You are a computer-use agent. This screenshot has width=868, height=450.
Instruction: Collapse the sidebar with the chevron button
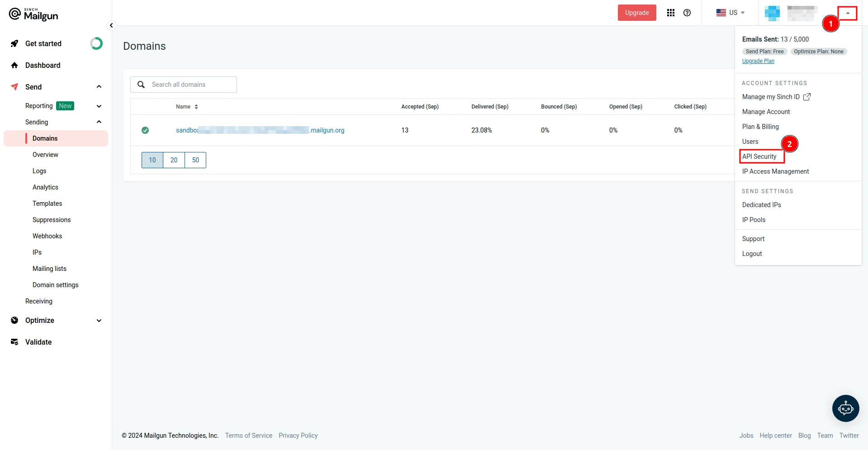tap(111, 25)
